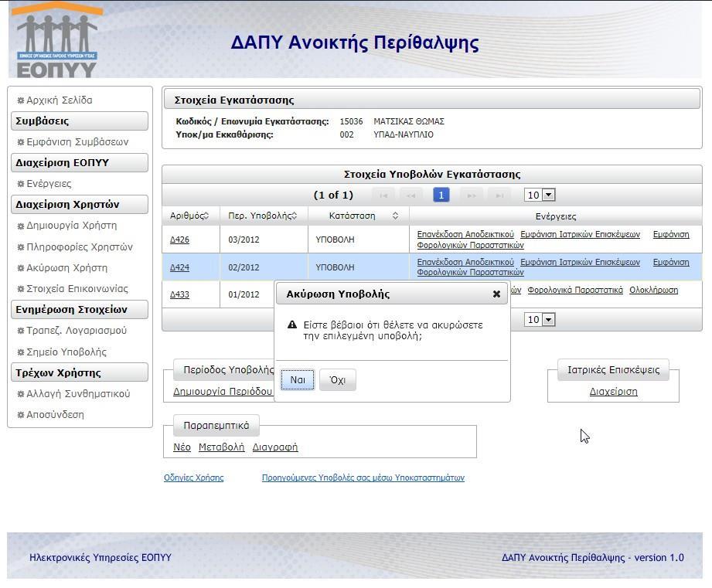Image resolution: width=712 pixels, height=588 pixels.
Task: Open Πληροφορίες Χρηστών menu item
Action: (80, 246)
